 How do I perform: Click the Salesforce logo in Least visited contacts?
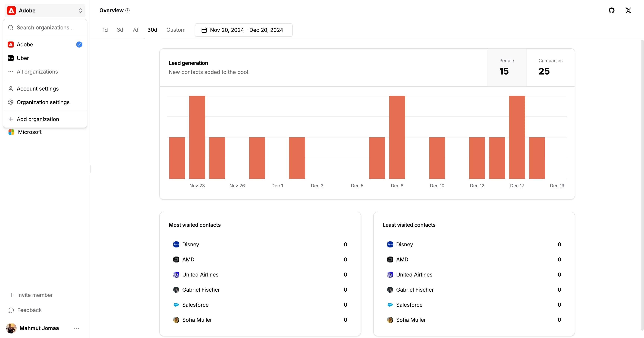coord(390,305)
